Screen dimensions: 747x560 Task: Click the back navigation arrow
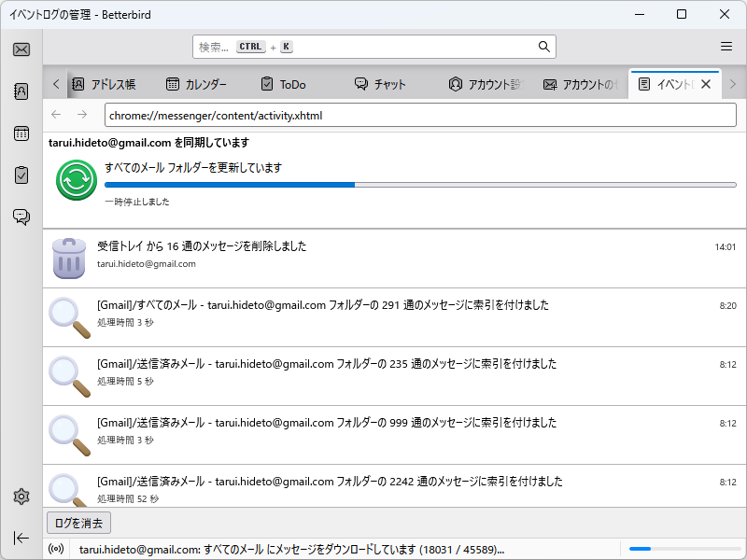(x=57, y=114)
